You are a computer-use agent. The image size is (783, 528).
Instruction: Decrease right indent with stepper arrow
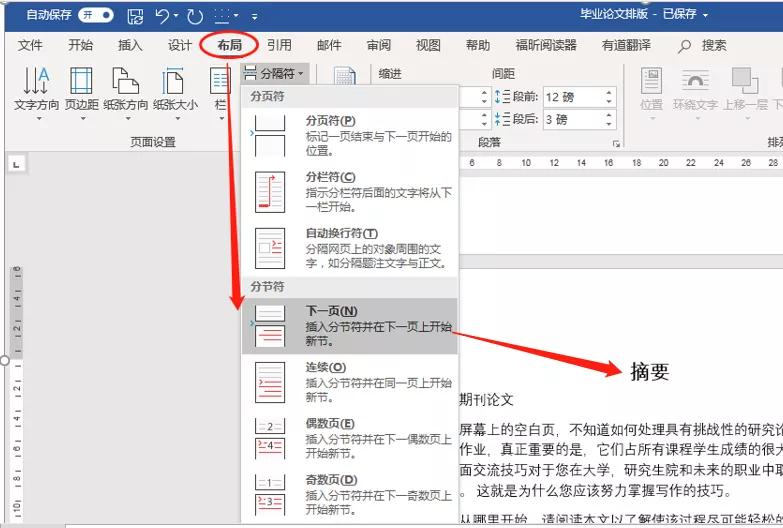(x=484, y=124)
